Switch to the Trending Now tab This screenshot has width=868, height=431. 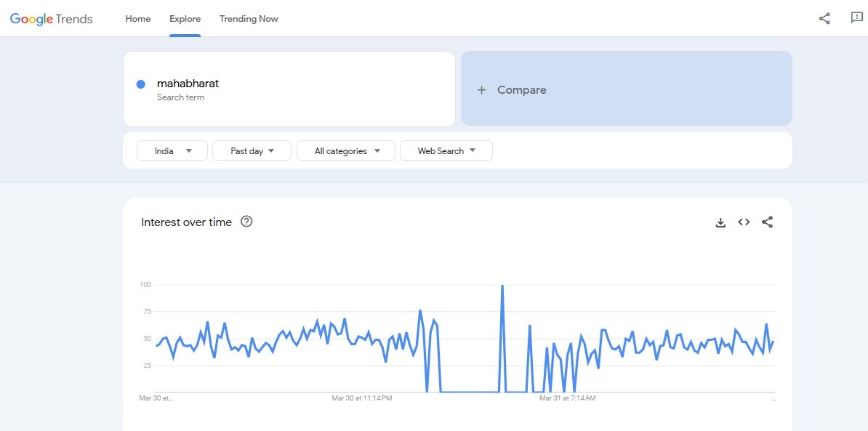coord(249,19)
